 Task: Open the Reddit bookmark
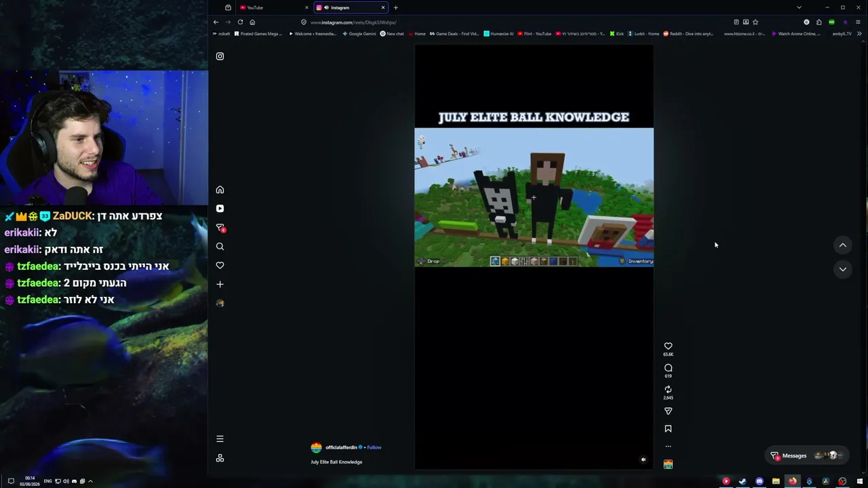tap(688, 34)
